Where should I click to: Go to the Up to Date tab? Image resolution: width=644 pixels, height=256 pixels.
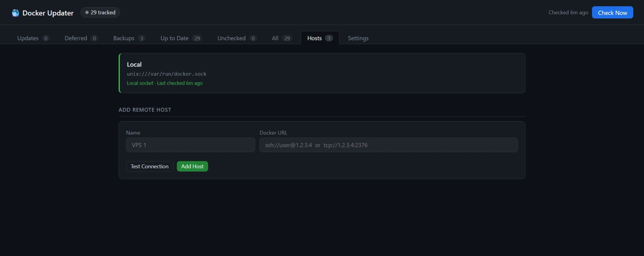point(181,38)
